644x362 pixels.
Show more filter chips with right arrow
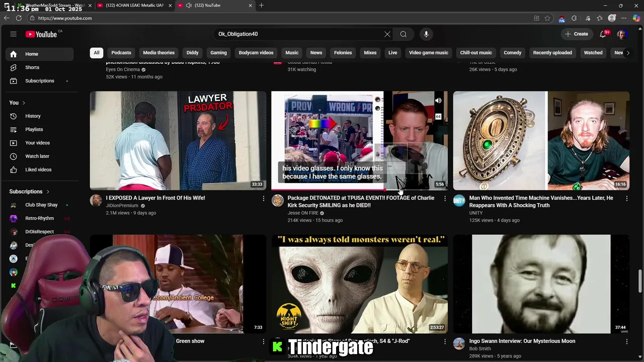[x=627, y=53]
